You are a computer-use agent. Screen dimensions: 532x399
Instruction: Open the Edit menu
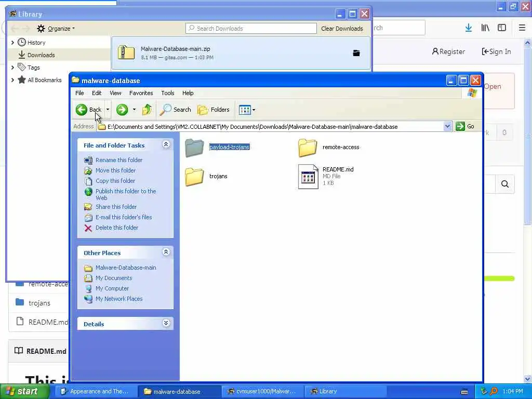(96, 93)
